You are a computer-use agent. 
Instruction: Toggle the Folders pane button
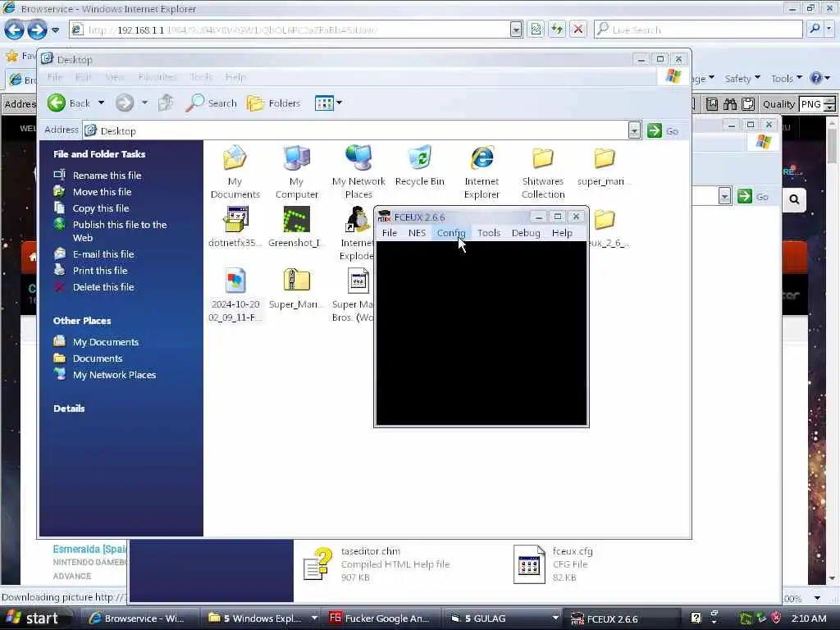(274, 103)
